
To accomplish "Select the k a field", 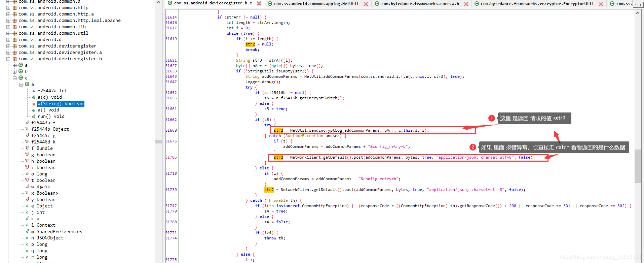I will pos(35,219).
